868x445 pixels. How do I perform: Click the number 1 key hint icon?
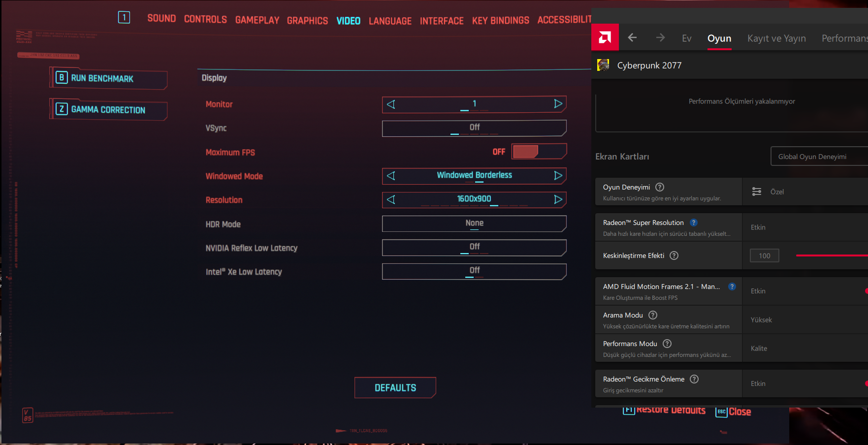(124, 17)
